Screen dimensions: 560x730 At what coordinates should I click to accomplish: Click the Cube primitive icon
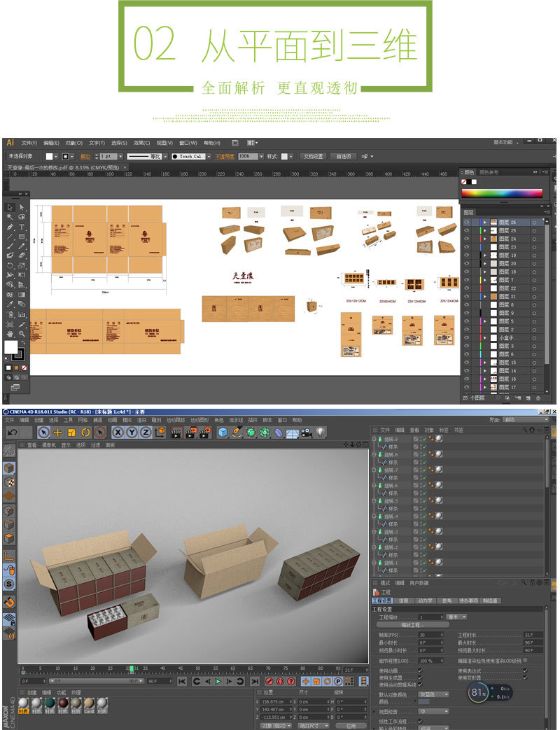(x=223, y=433)
